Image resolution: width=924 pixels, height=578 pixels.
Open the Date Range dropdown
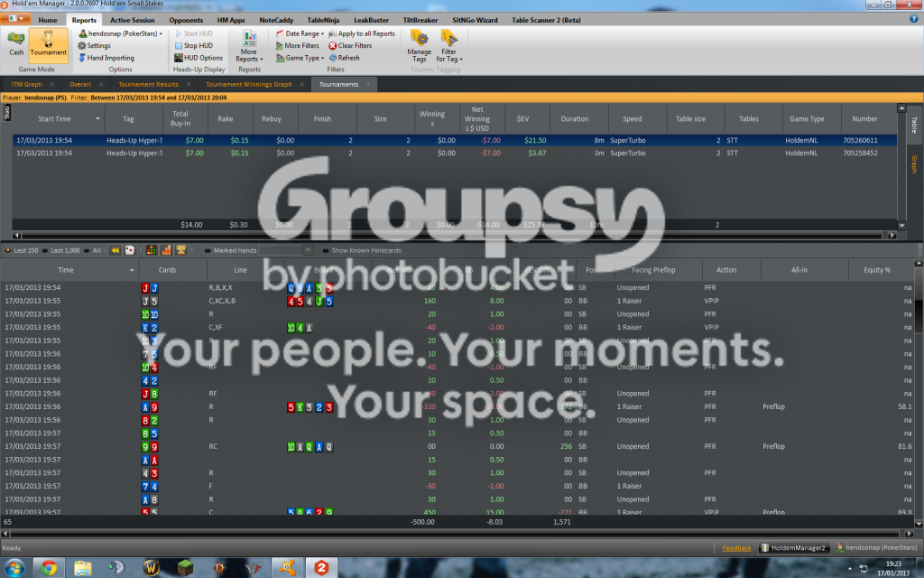300,33
